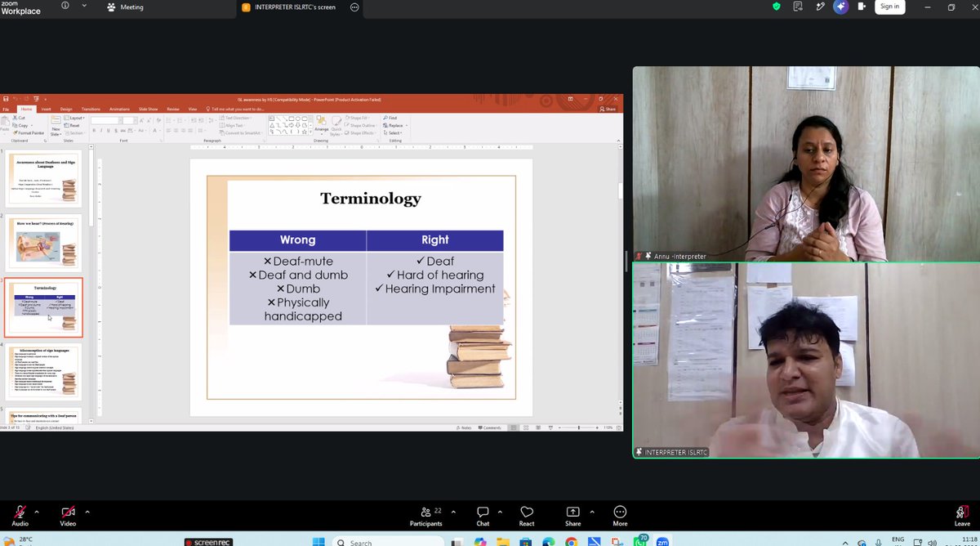Click the green encryption shield icon
Image resolution: width=980 pixels, height=546 pixels.
coord(776,7)
